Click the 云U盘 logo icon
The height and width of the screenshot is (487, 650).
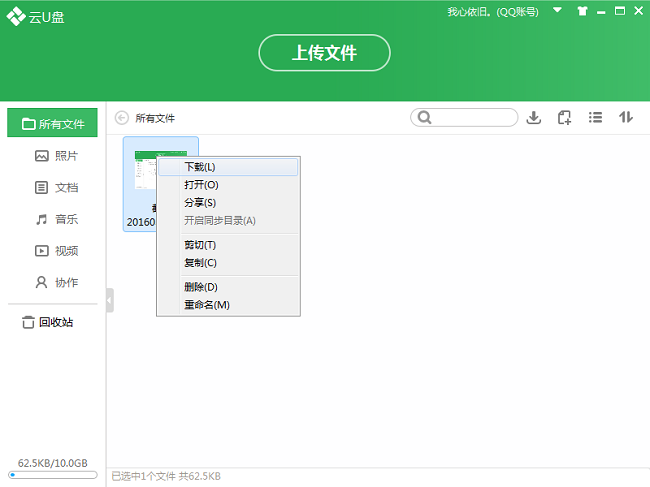point(16,17)
